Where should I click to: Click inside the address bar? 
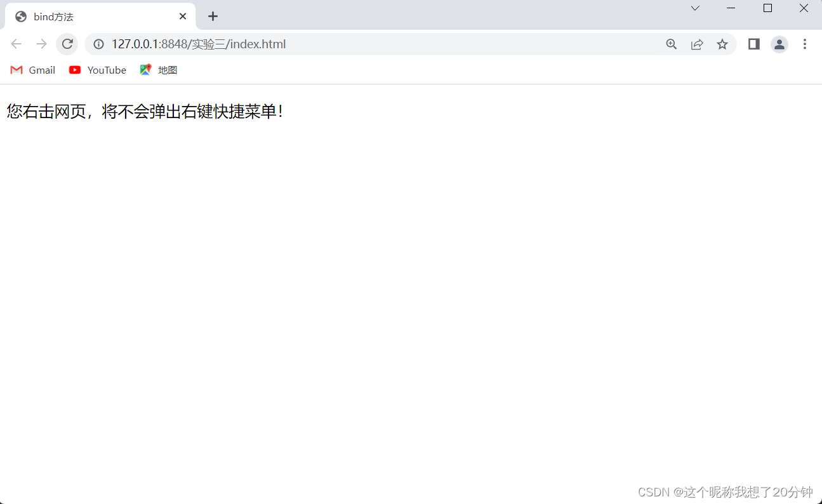pos(317,44)
